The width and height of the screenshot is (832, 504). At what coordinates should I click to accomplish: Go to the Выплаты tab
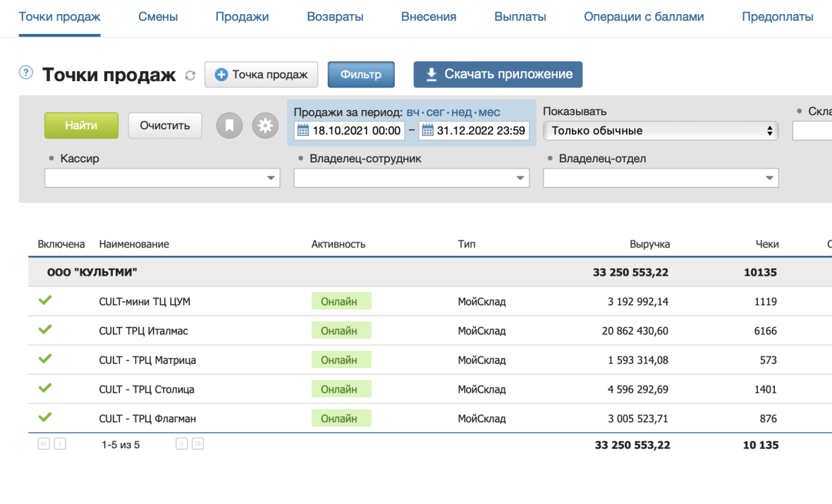tap(520, 17)
